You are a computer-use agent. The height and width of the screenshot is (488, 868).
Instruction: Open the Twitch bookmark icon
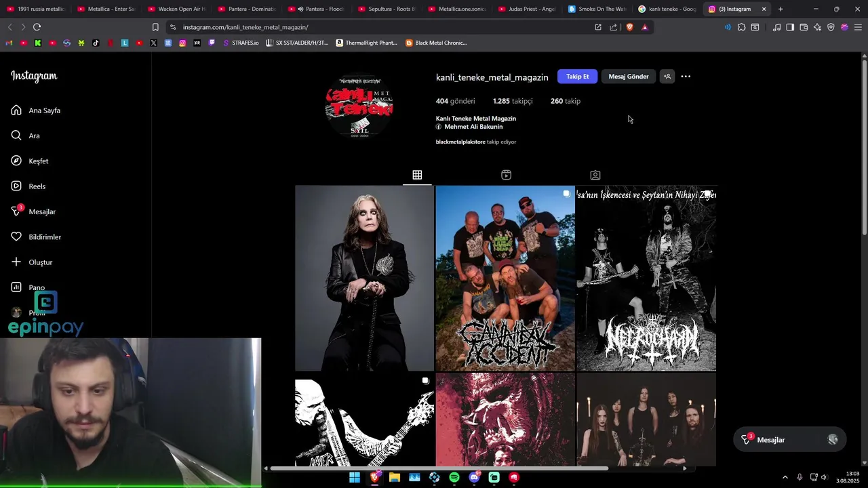point(212,43)
